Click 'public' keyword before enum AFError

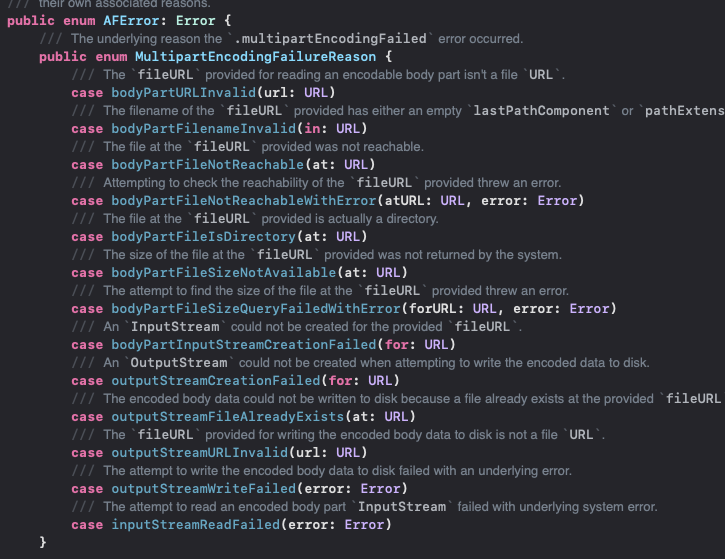tap(31, 21)
